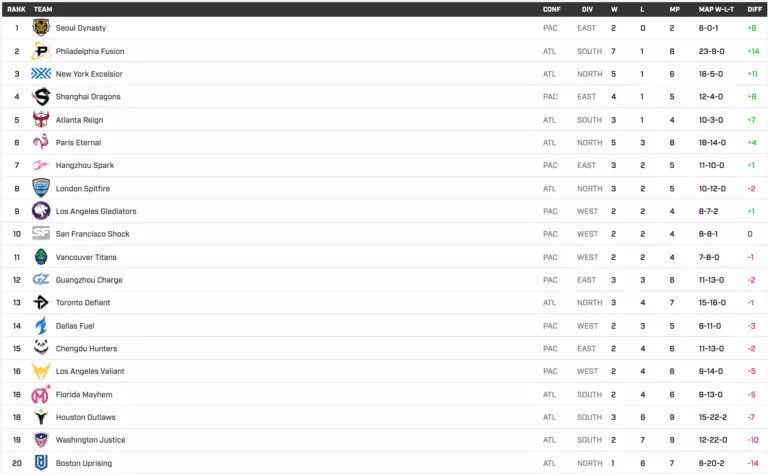768x474 pixels.
Task: Click Los Angeles Gladiators' 8-7-2 map record
Action: pyautogui.click(x=708, y=211)
